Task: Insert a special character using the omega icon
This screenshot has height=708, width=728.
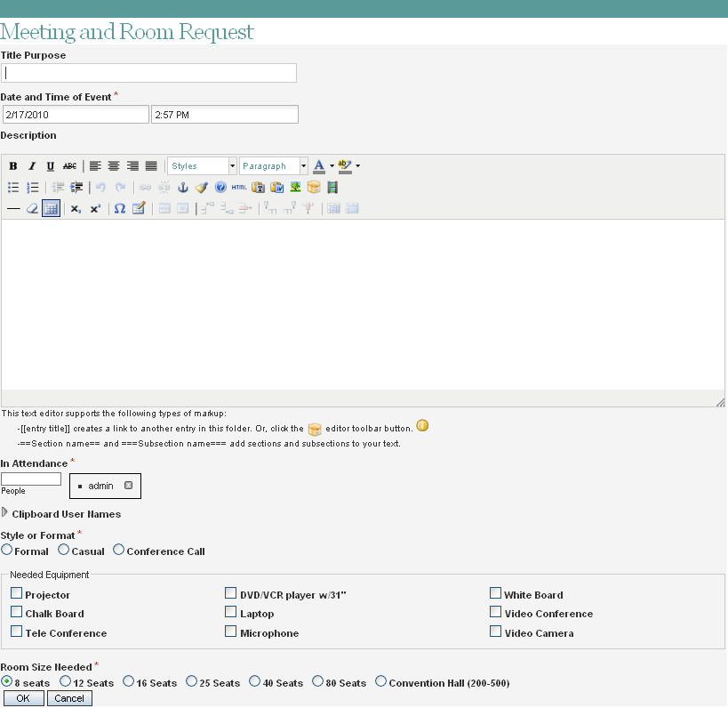Action: tap(119, 208)
